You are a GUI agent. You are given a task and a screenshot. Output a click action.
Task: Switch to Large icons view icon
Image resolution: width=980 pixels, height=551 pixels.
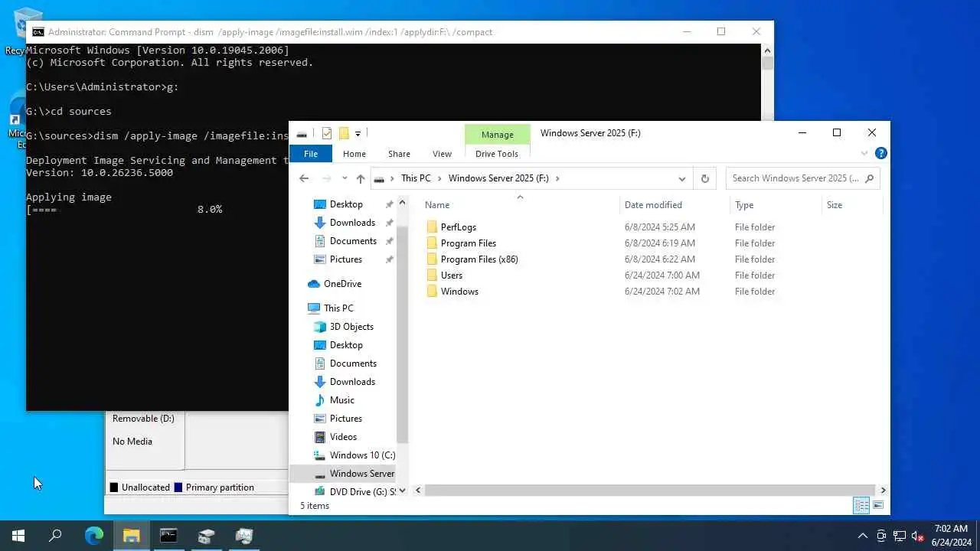point(878,505)
